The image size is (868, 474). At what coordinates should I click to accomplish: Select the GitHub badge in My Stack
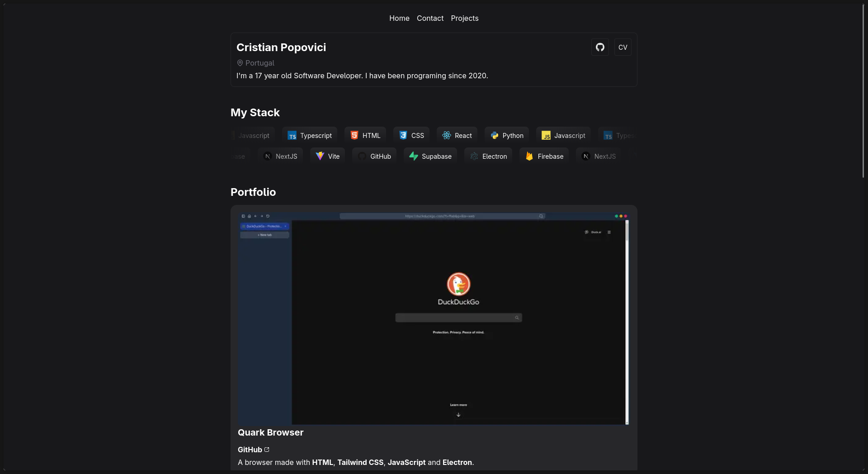374,156
